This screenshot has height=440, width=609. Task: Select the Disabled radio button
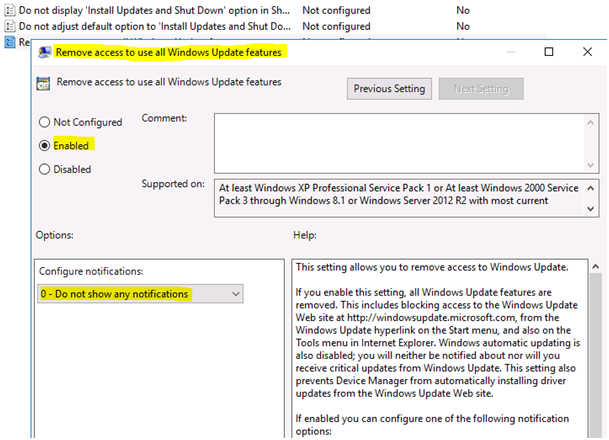click(x=44, y=169)
